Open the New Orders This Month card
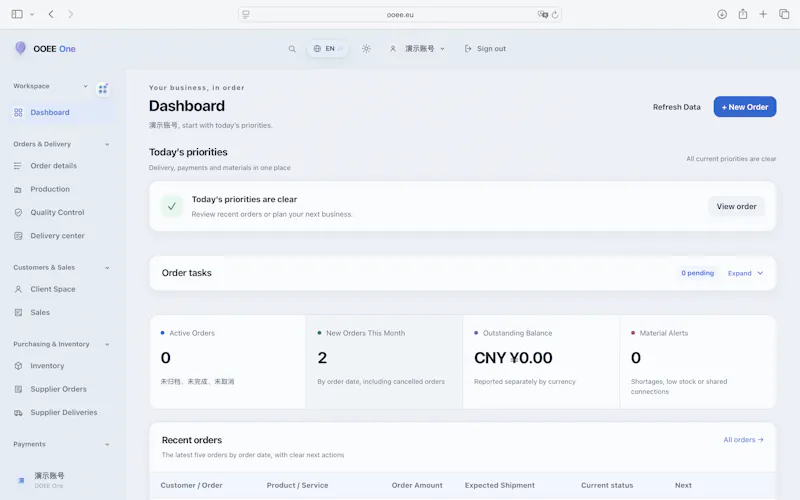This screenshot has width=800, height=500. pyautogui.click(x=384, y=362)
